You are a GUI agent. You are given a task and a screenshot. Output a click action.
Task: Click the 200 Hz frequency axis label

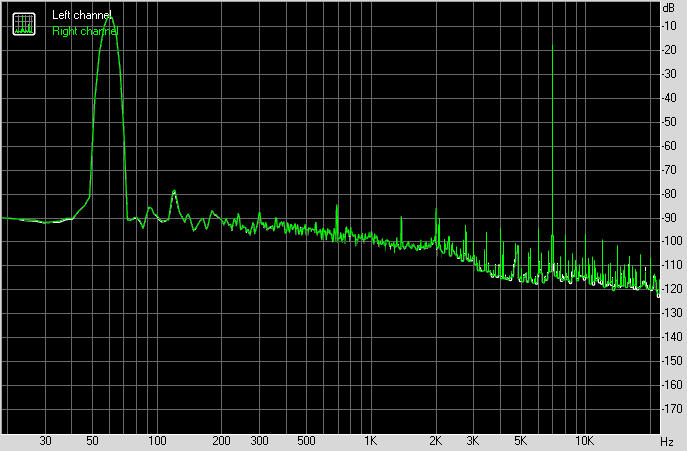pyautogui.click(x=221, y=441)
